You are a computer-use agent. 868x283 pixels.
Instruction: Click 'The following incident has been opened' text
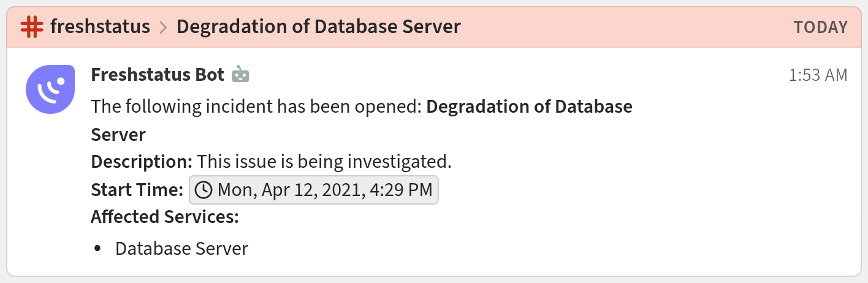tap(256, 107)
